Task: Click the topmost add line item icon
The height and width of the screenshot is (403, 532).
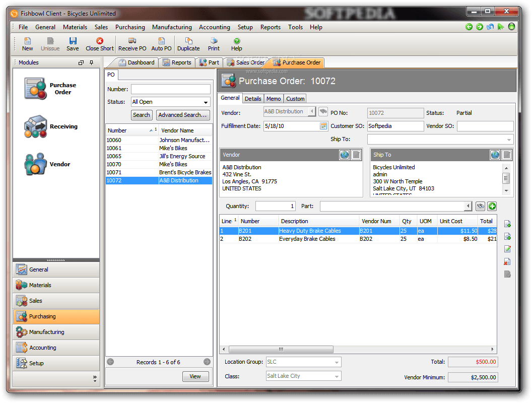Action: [x=508, y=224]
